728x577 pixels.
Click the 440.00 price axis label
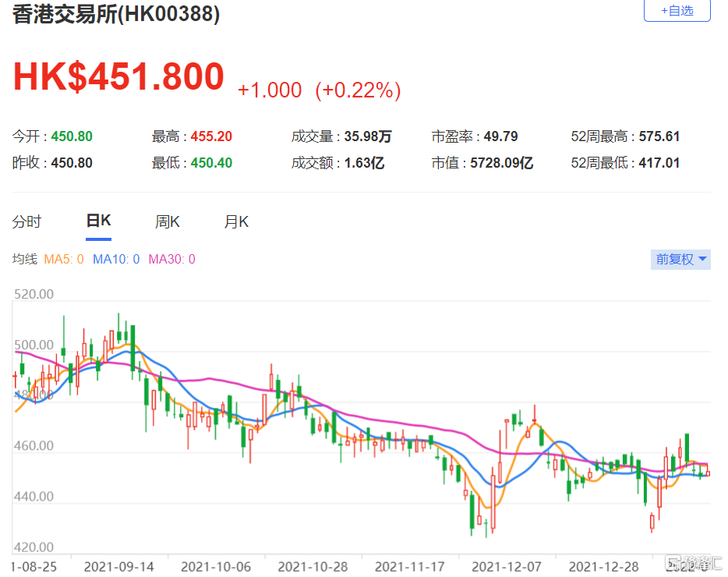pos(34,497)
